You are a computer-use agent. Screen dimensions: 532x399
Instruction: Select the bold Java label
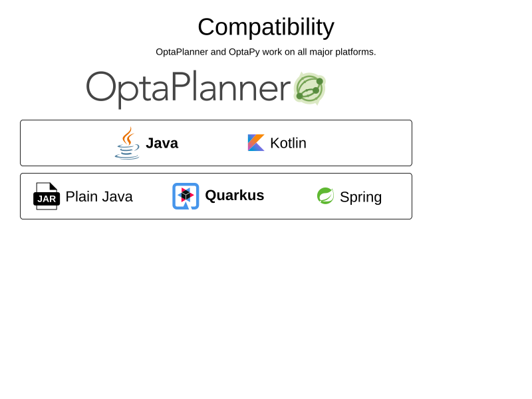coord(162,143)
